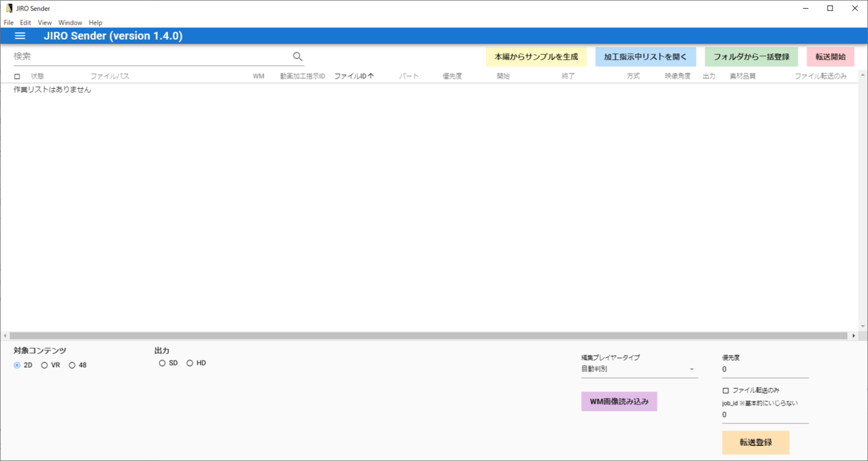The width and height of the screenshot is (868, 461).
Task: Click the horizontal scrollbar thumb
Action: pos(427,336)
